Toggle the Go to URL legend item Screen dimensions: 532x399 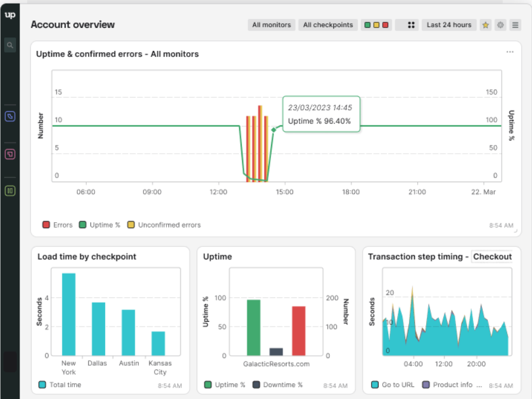tap(393, 385)
